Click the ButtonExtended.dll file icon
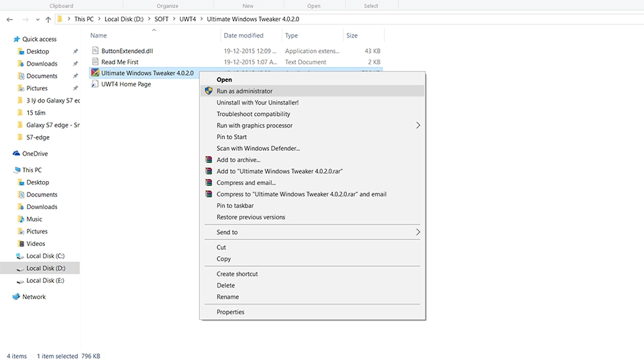Screen dimensions: 644x362 tap(95, 50)
